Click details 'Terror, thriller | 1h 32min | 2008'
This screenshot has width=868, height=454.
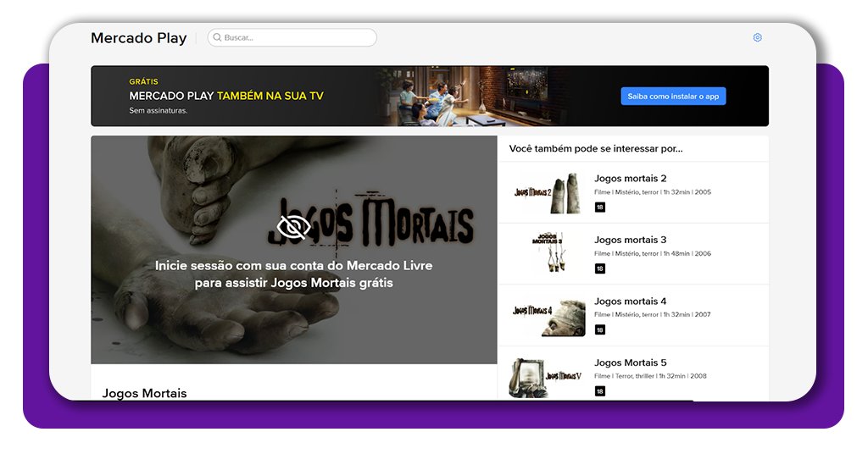[661, 376]
